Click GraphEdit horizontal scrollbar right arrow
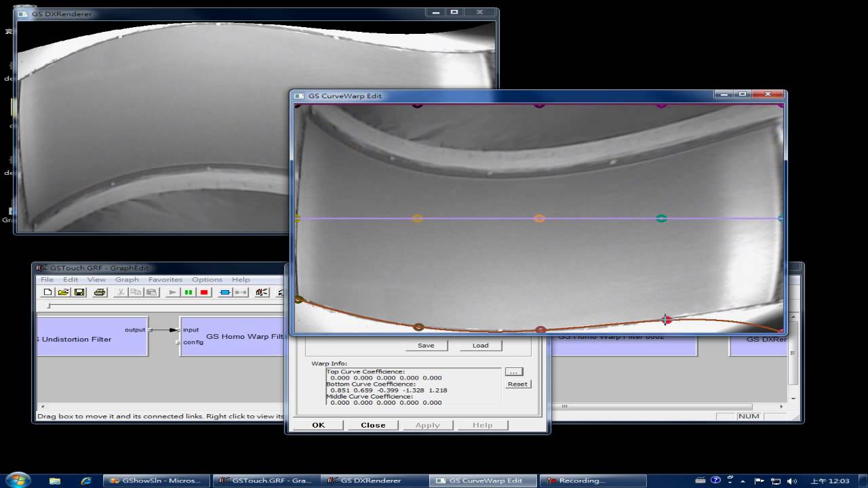Viewport: 868px width, 488px height. (781, 407)
